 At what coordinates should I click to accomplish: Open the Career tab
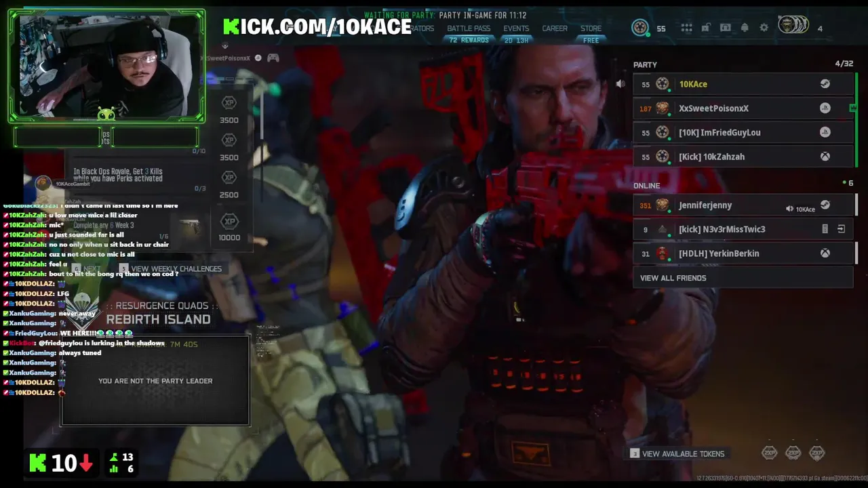pos(555,28)
